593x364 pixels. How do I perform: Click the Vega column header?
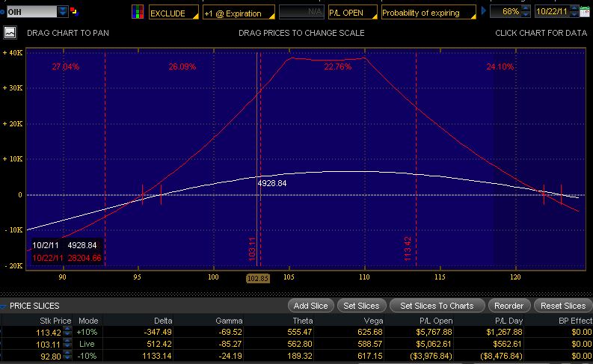373,321
